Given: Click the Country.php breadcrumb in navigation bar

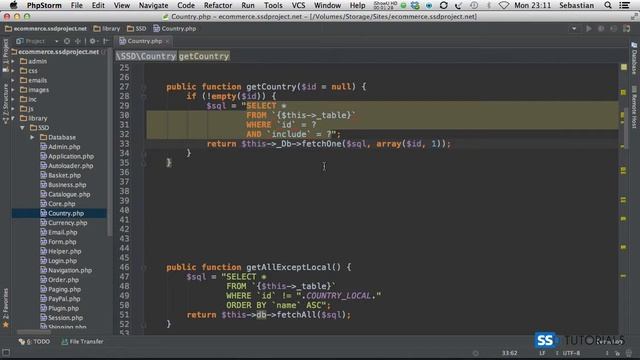Looking at the screenshot, I should coord(175,29).
